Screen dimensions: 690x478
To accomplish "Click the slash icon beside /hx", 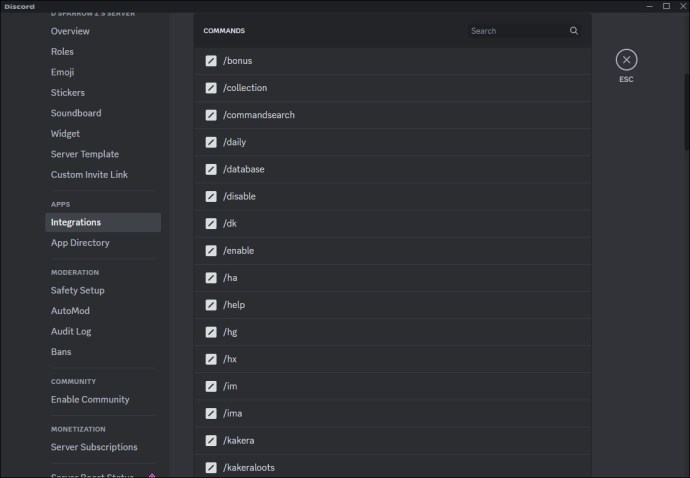I will pyautogui.click(x=211, y=359).
